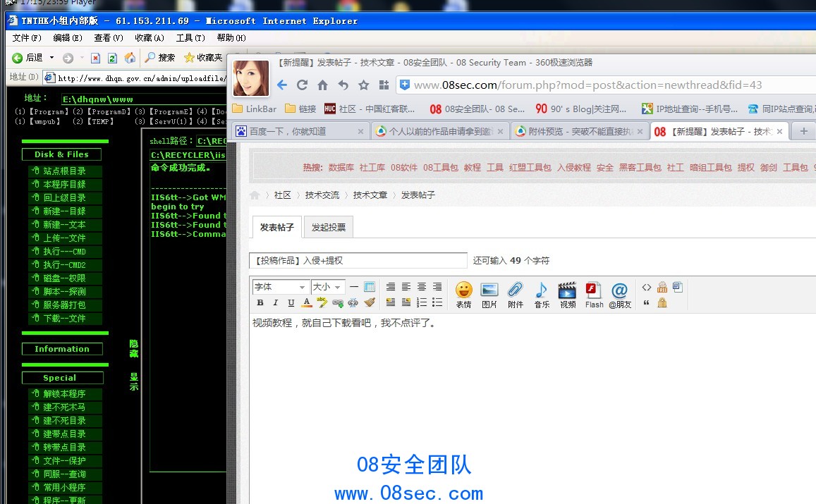The width and height of the screenshot is (816, 504).
Task: Open LinkBar bookmarks folder
Action: tap(254, 109)
